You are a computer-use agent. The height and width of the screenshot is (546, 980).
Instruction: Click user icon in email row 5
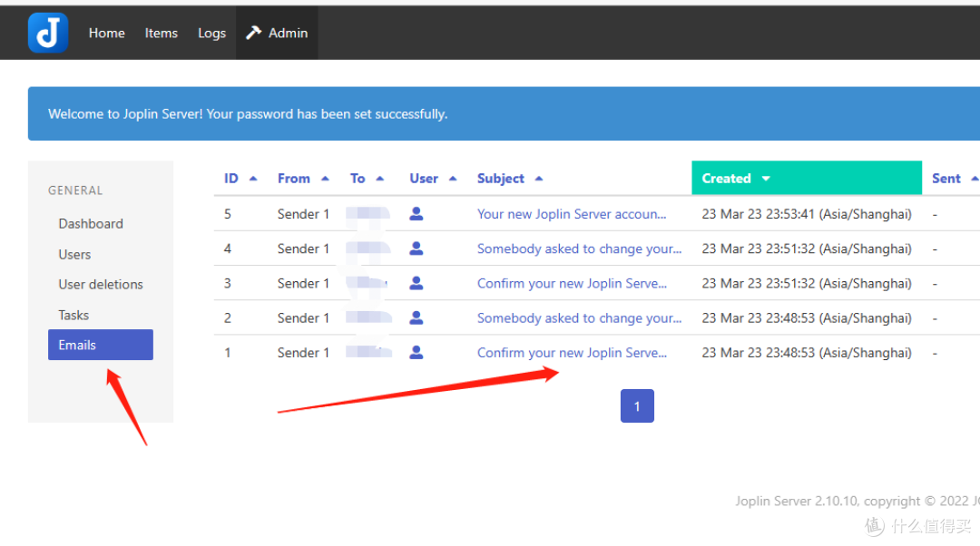416,214
